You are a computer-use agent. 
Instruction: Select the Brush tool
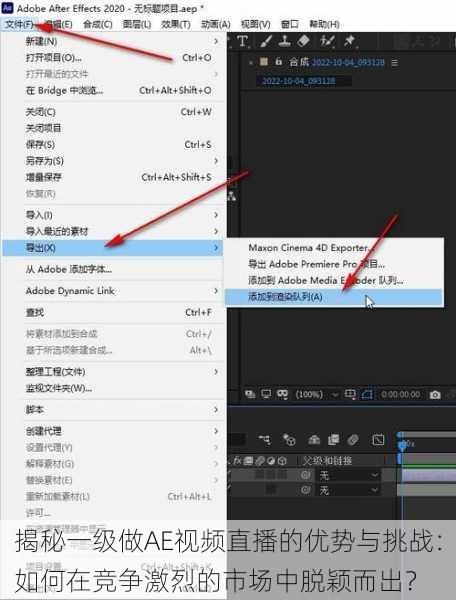265,41
